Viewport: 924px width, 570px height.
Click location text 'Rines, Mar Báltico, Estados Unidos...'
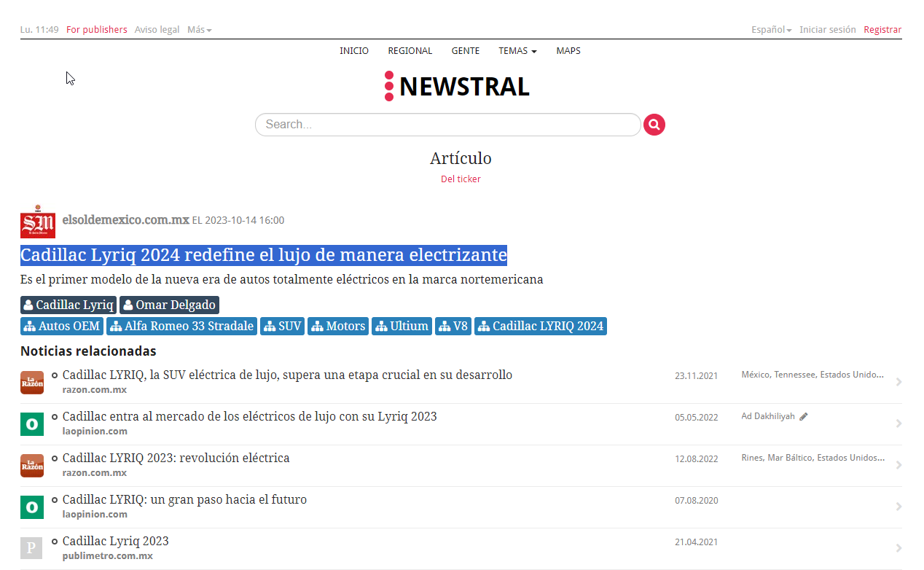[813, 458]
